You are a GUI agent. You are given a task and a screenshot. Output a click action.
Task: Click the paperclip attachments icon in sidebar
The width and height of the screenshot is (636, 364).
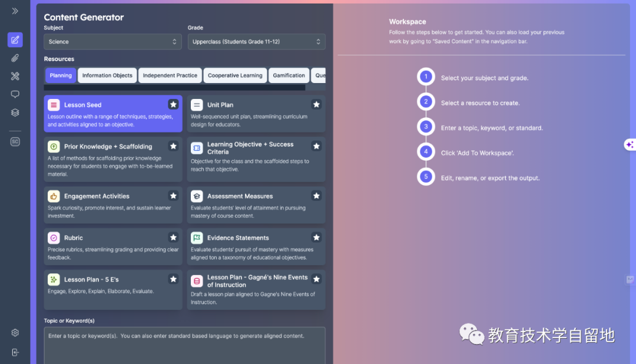pyautogui.click(x=15, y=58)
